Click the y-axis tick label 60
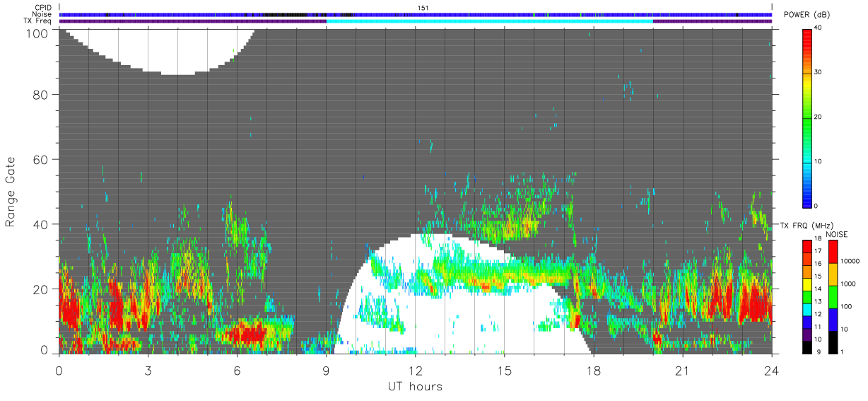This screenshot has height=401, width=868. coord(40,160)
